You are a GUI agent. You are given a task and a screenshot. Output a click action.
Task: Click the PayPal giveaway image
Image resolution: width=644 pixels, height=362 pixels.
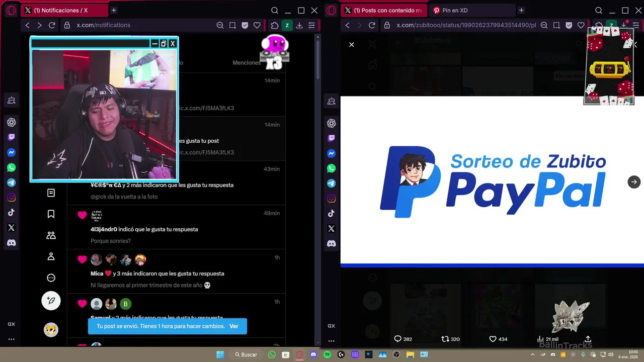[x=492, y=182]
